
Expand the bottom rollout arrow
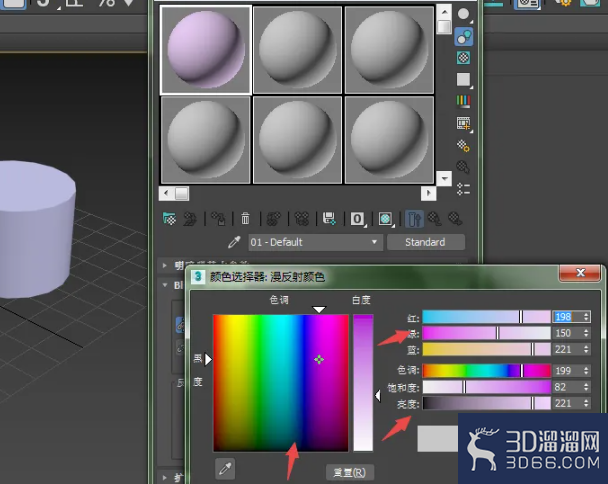pyautogui.click(x=165, y=477)
